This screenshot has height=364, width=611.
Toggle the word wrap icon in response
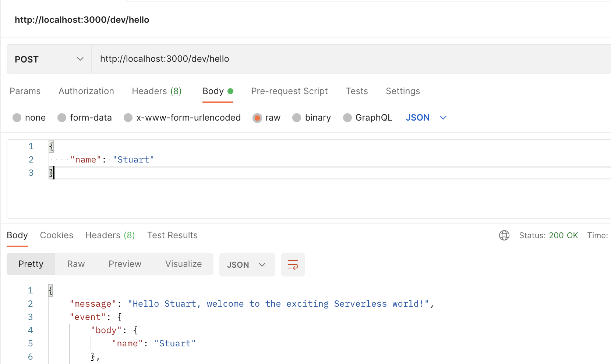[293, 265]
